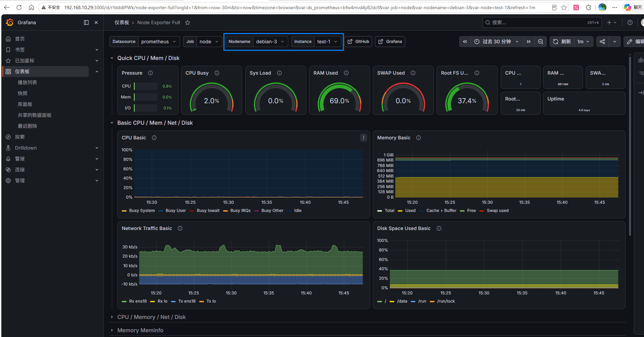The image size is (644, 337).
Task: Toggle the Busy Iowait series in legend
Action: click(x=208, y=211)
